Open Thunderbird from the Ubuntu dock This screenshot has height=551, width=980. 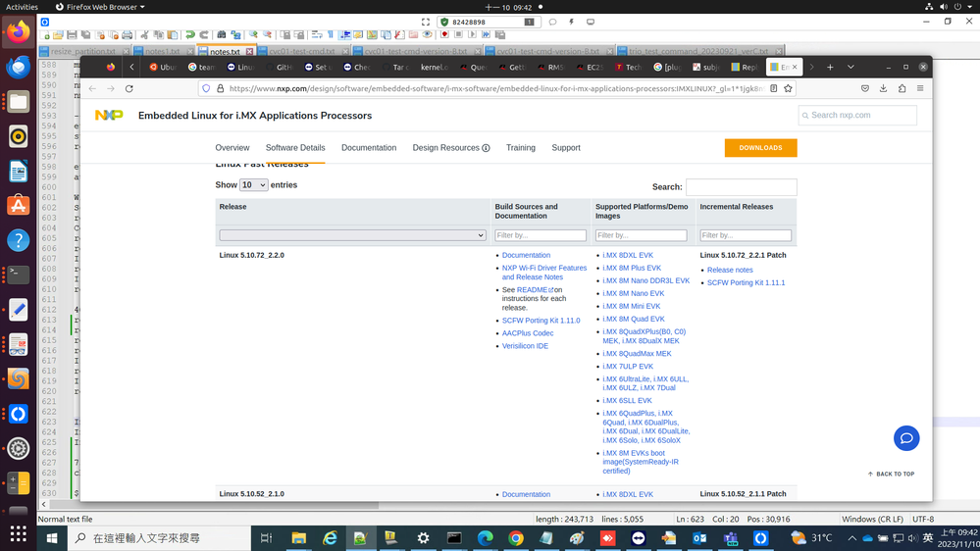(18, 67)
